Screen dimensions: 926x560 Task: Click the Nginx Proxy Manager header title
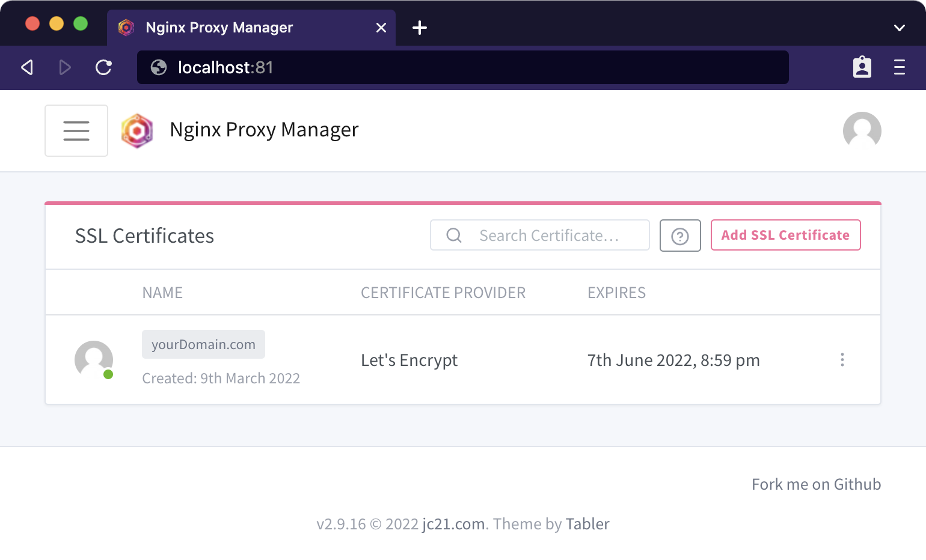point(264,130)
